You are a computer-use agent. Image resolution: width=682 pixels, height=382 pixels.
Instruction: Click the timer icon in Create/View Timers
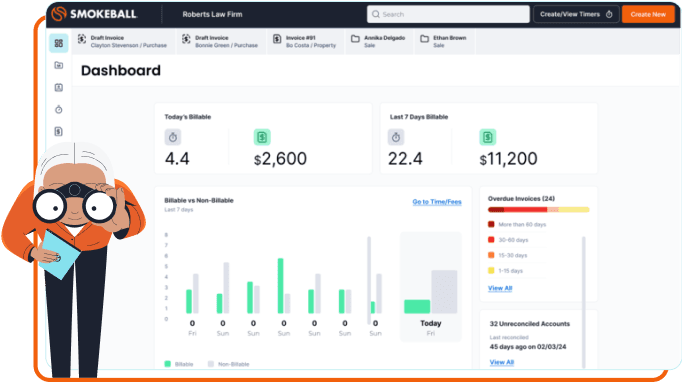click(609, 14)
